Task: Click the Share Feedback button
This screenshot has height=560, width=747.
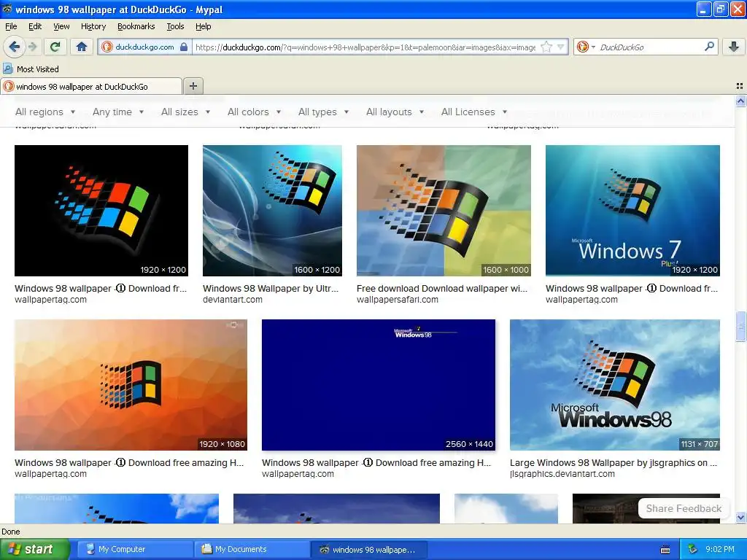Action: pyautogui.click(x=684, y=508)
